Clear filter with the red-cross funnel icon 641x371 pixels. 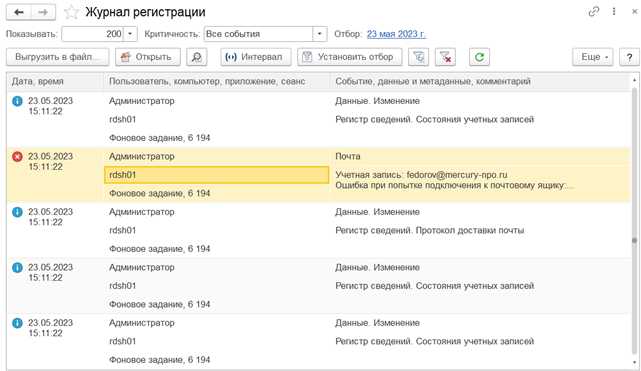[446, 57]
